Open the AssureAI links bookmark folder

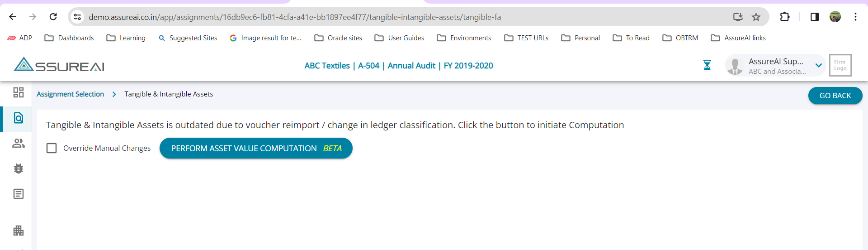(738, 38)
